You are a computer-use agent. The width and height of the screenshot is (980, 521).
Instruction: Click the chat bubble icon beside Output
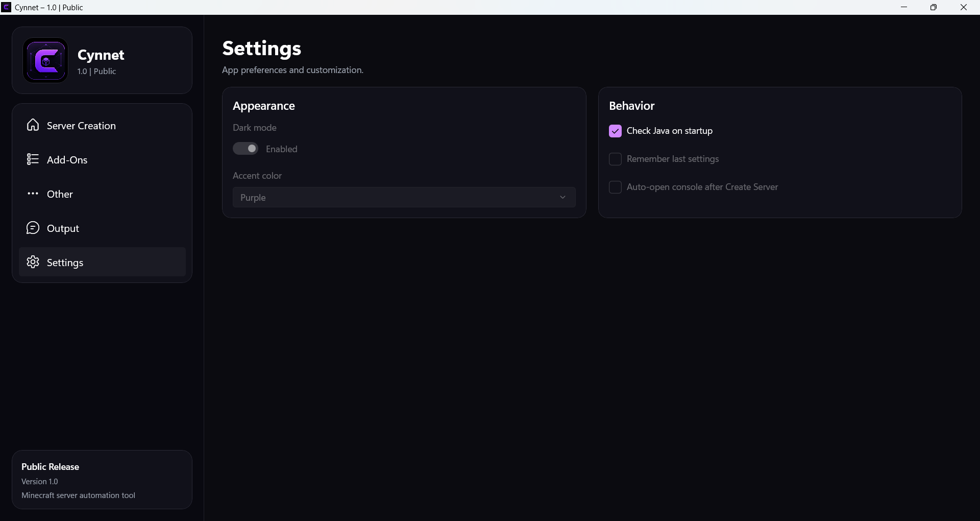coord(33,228)
